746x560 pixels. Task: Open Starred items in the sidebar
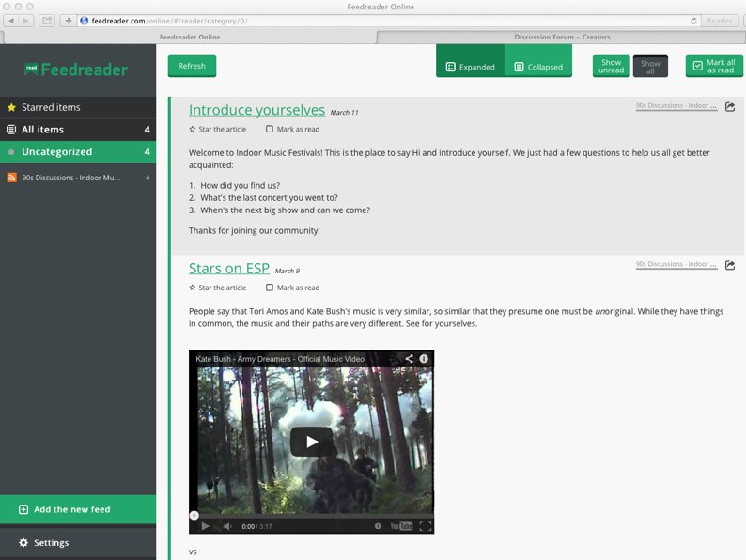(x=51, y=107)
